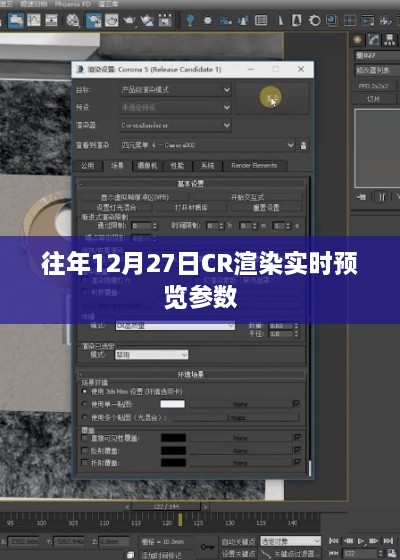Screen dimensions: 400x560
Task: Open the Preset dropdown
Action: pos(176,107)
